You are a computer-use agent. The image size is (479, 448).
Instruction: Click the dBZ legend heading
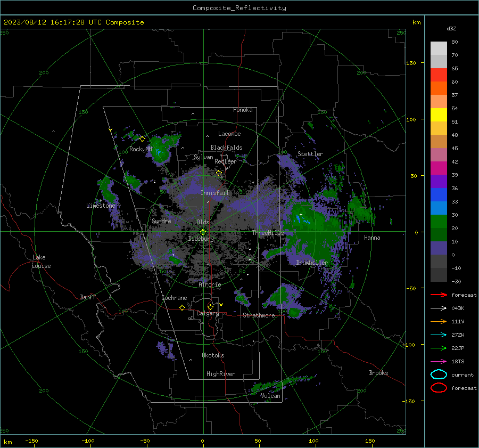[451, 28]
